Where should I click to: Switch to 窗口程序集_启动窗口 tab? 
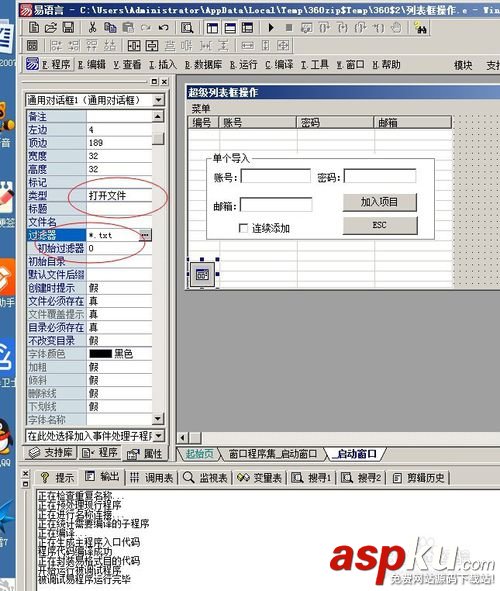[x=273, y=454]
